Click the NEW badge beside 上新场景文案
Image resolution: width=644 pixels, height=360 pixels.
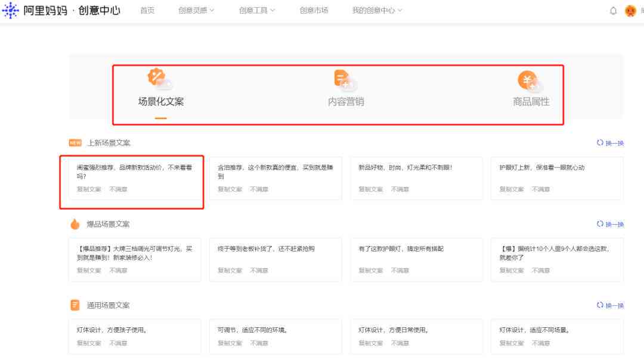75,143
